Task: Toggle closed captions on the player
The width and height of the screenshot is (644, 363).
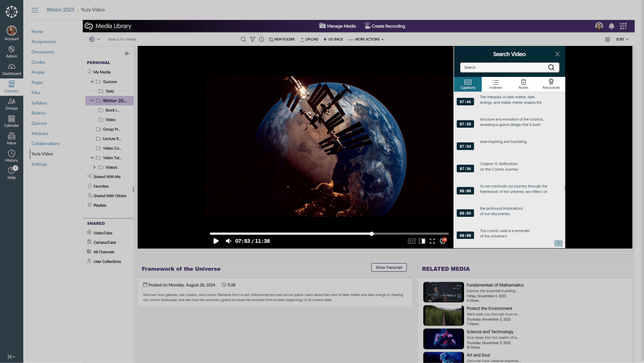Action: pyautogui.click(x=412, y=241)
